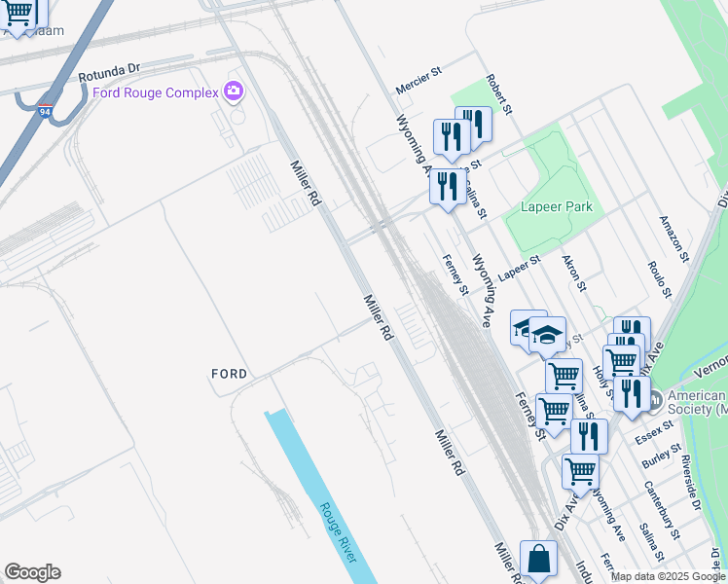The width and height of the screenshot is (728, 584).
Task: Click the Ford Rouge Complex label
Action: pyautogui.click(x=156, y=92)
